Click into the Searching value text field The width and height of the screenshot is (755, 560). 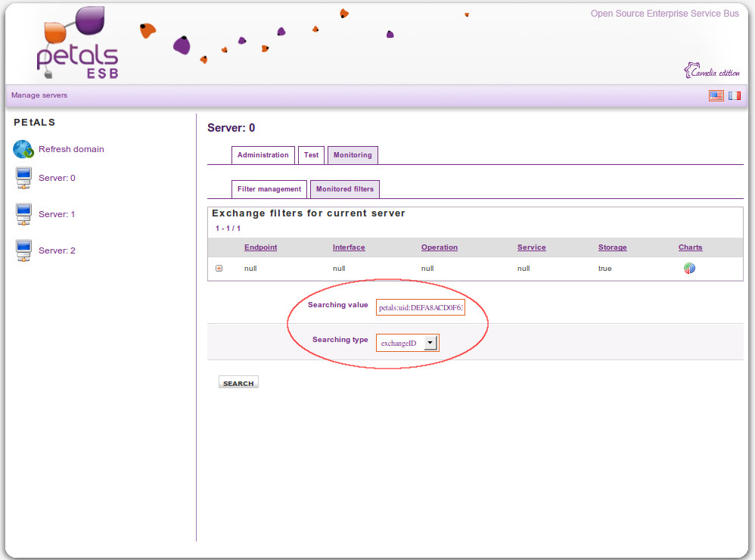click(421, 308)
